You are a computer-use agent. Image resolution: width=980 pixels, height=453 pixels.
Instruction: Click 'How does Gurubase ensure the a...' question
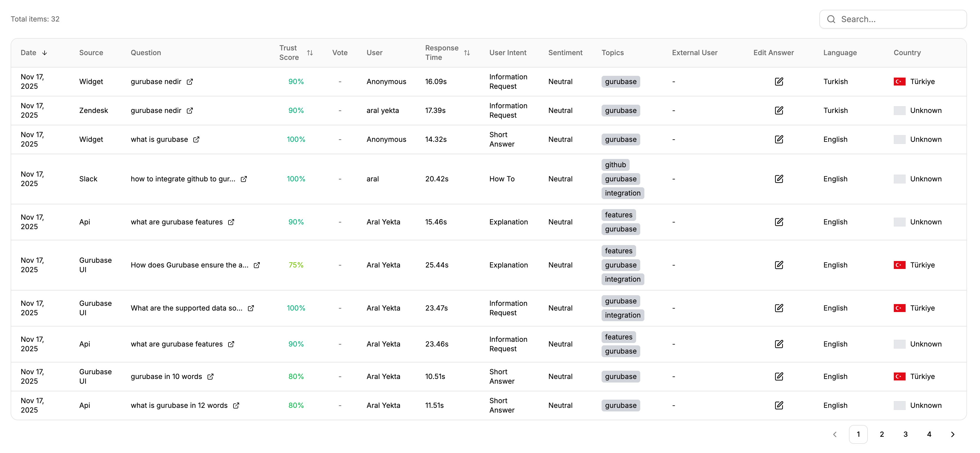pos(190,265)
